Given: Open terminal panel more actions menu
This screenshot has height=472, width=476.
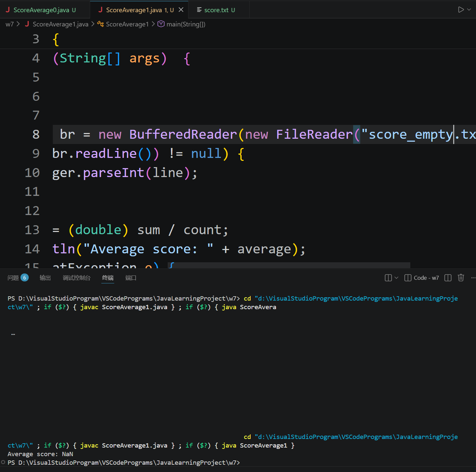Looking at the screenshot, I should (x=473, y=278).
